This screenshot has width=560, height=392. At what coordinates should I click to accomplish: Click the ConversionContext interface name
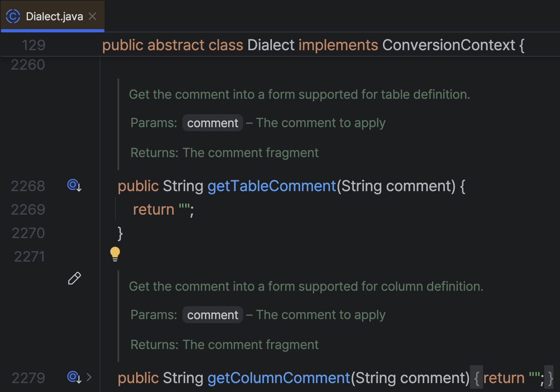click(449, 45)
